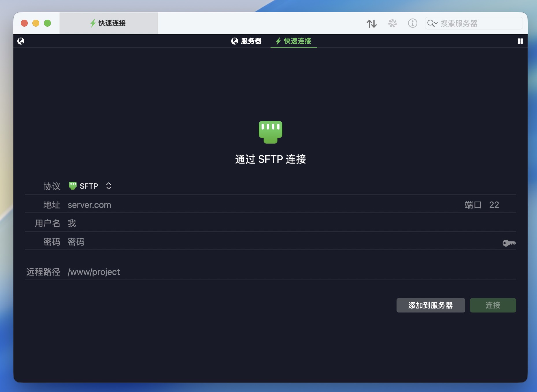Screen dimensions: 537x392
Task: Click the activity spinner icon
Action: pyautogui.click(x=392, y=23)
